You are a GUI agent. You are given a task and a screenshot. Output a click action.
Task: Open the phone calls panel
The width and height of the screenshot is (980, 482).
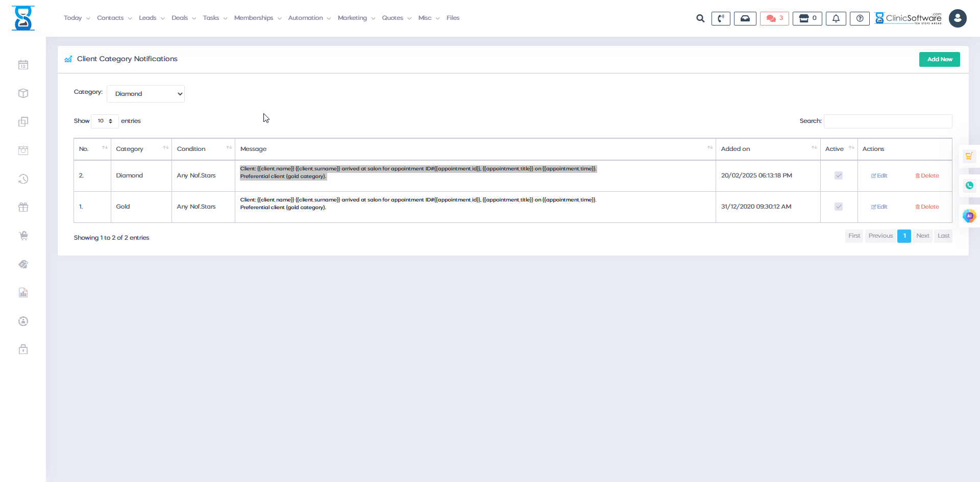point(721,18)
